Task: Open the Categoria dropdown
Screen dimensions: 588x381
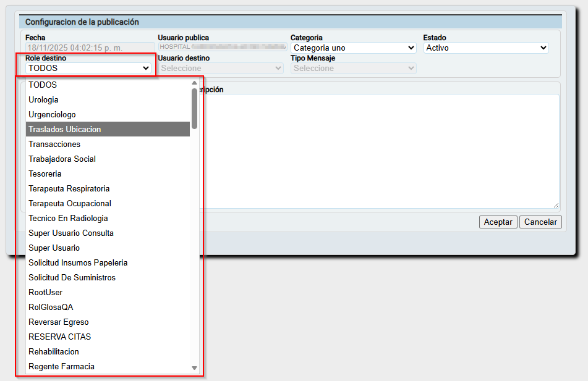Action: (353, 48)
